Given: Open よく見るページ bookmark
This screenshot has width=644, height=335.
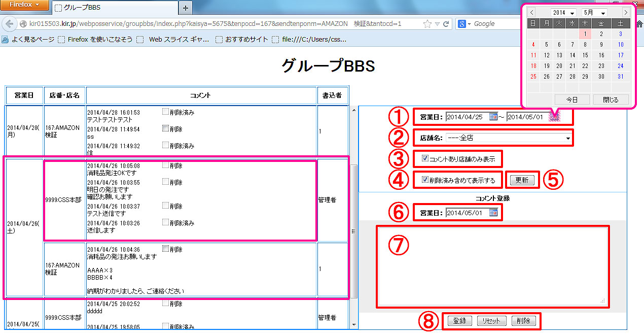Looking at the screenshot, I should (x=28, y=39).
